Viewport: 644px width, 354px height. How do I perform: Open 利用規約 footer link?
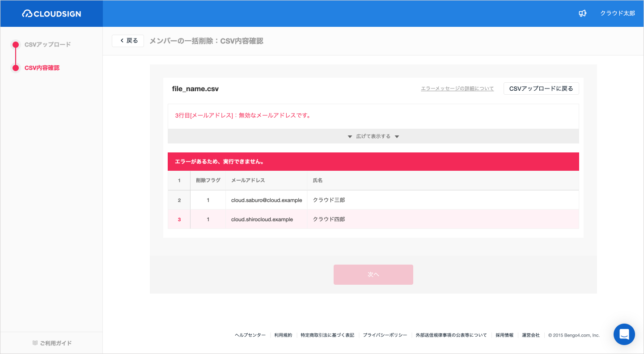point(283,335)
